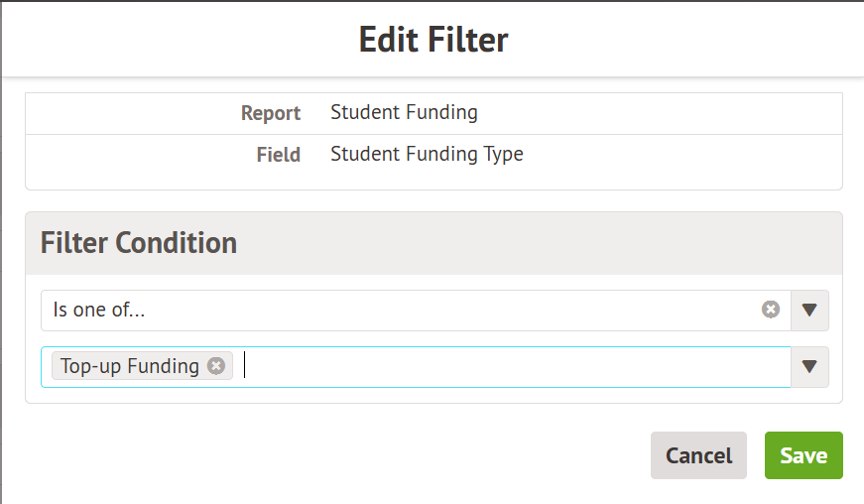Click the Edit Filter dialog title
The width and height of the screenshot is (864, 504).
pos(432,40)
